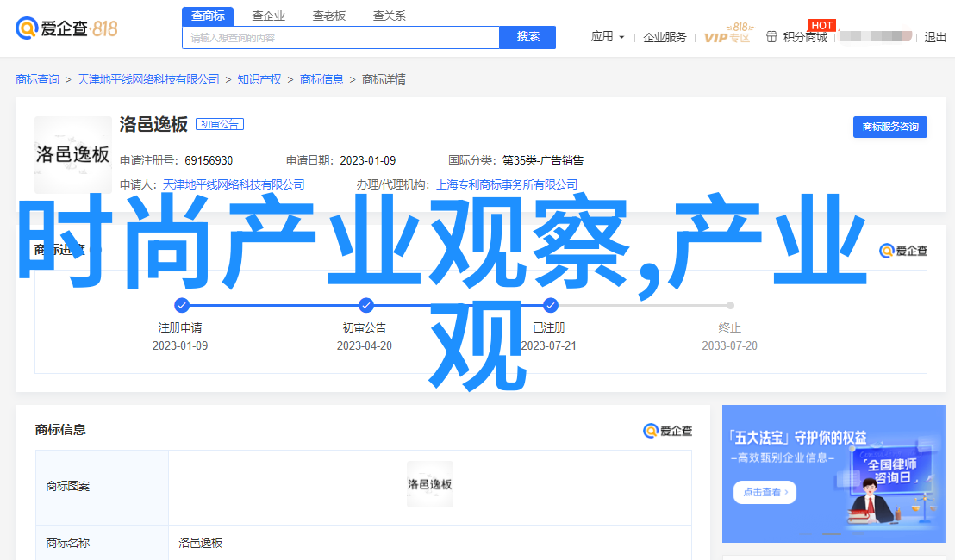
Task: Select the 第35类-广告销售 classification text
Action: 543,161
